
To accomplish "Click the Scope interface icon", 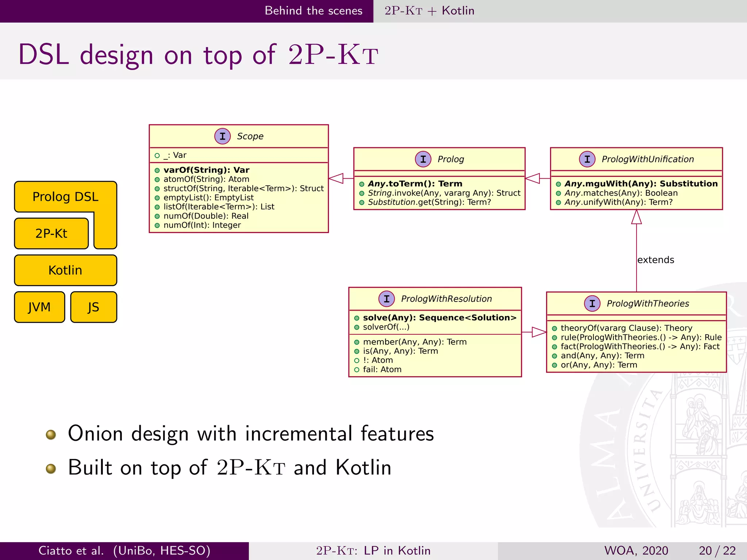I will pos(222,136).
